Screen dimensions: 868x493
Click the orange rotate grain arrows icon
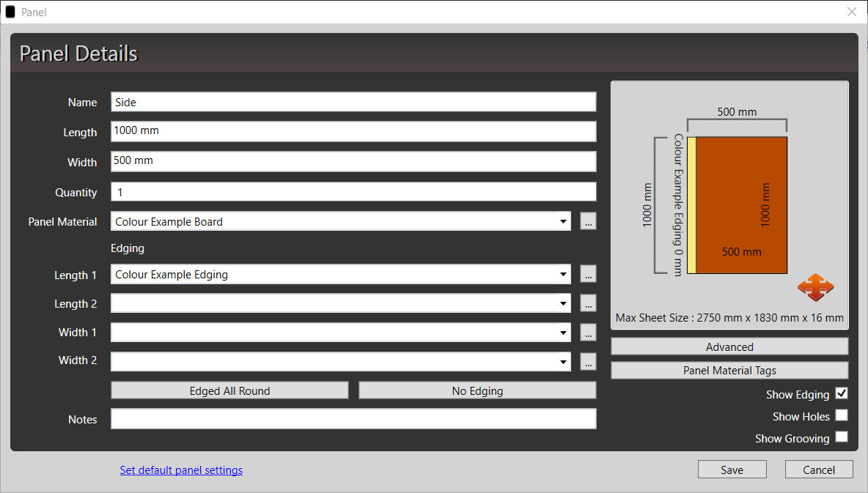click(815, 287)
